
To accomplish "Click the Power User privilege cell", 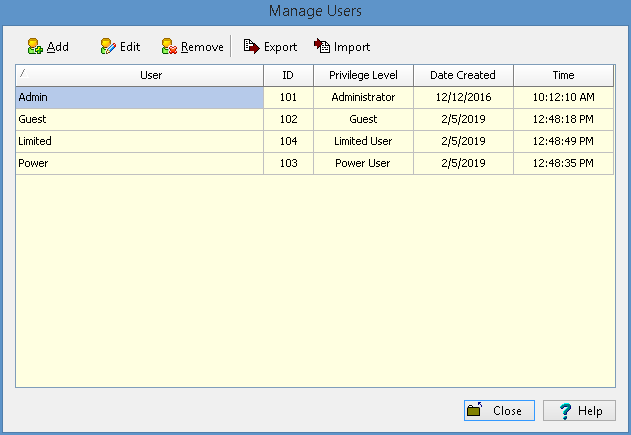I will pos(363,163).
